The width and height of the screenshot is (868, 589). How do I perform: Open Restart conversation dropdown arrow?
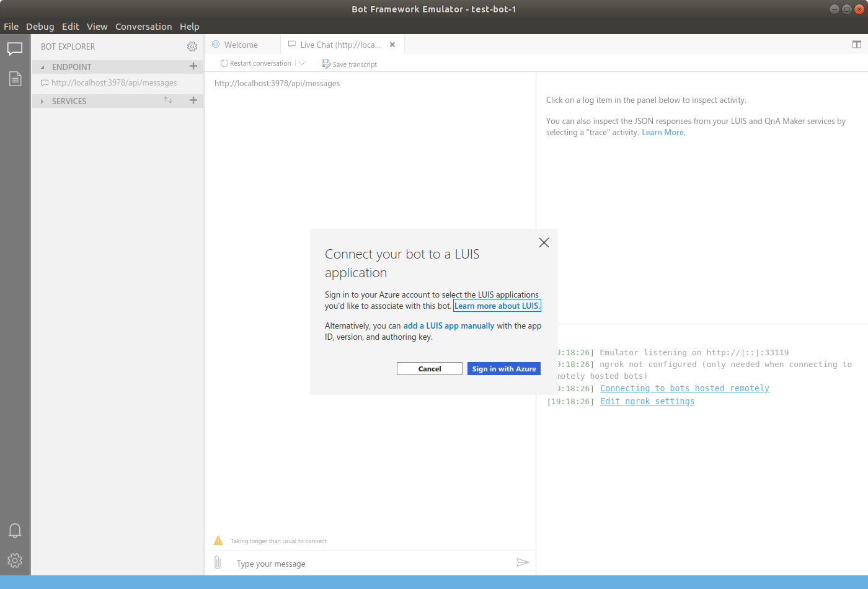[x=303, y=63]
